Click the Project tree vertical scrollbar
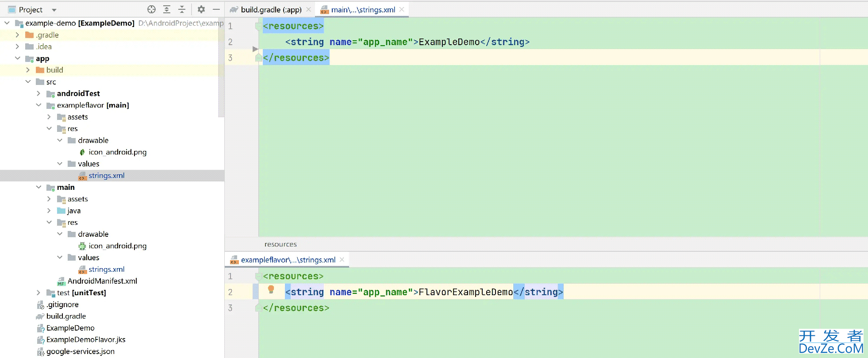This screenshot has width=868, height=358. pos(221,66)
